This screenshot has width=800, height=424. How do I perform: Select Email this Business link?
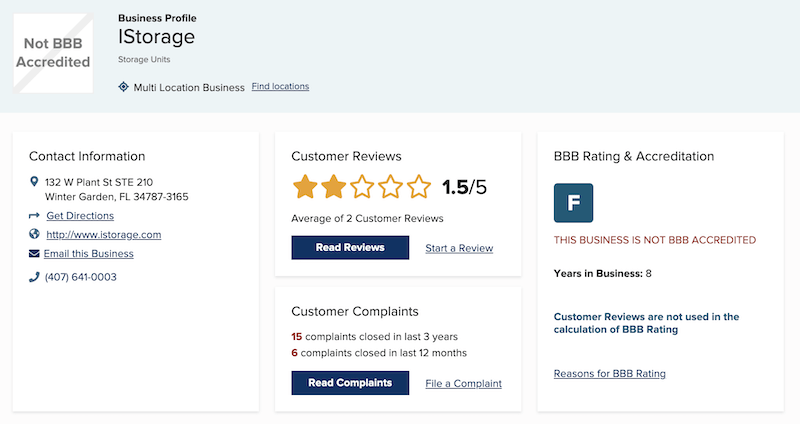[89, 254]
